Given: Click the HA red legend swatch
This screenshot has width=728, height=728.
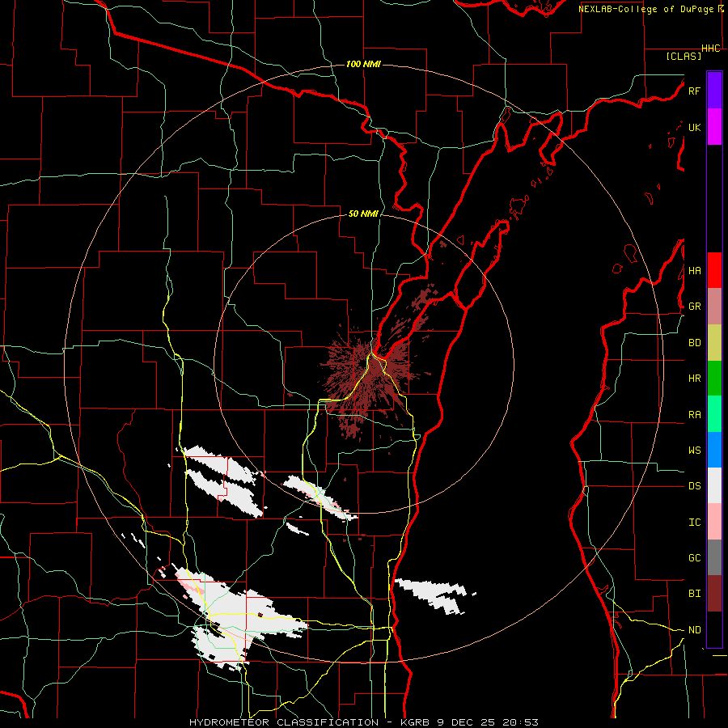Looking at the screenshot, I should point(714,270).
